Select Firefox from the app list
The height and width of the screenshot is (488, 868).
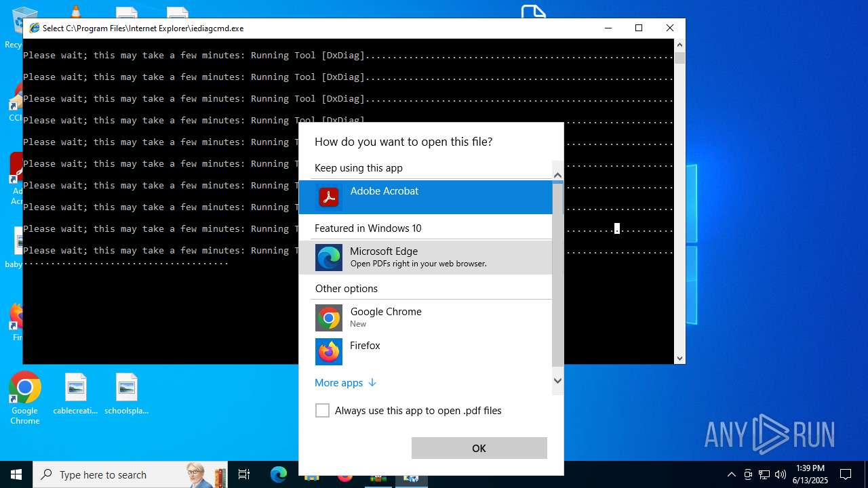point(425,351)
